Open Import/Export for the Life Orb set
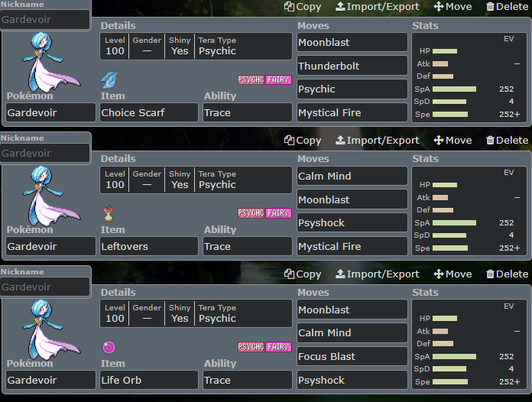This screenshot has width=532, height=402. [x=378, y=274]
